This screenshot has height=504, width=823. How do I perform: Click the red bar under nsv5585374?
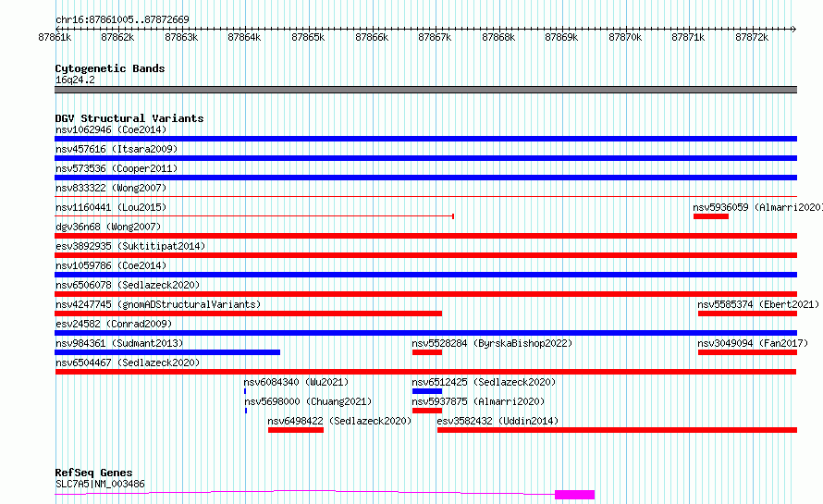point(747,313)
